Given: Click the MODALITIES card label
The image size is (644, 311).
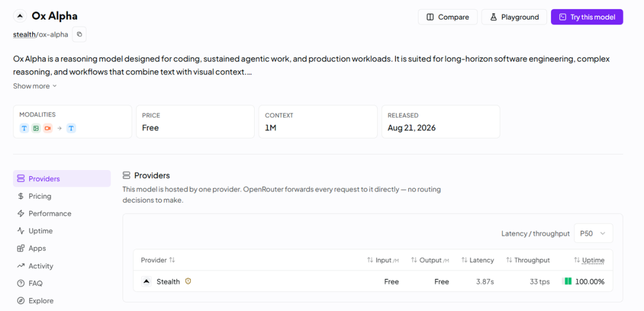Looking at the screenshot, I should (38, 115).
